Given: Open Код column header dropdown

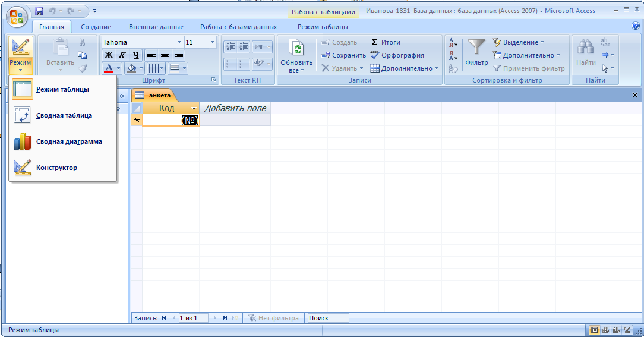Looking at the screenshot, I should [x=194, y=109].
